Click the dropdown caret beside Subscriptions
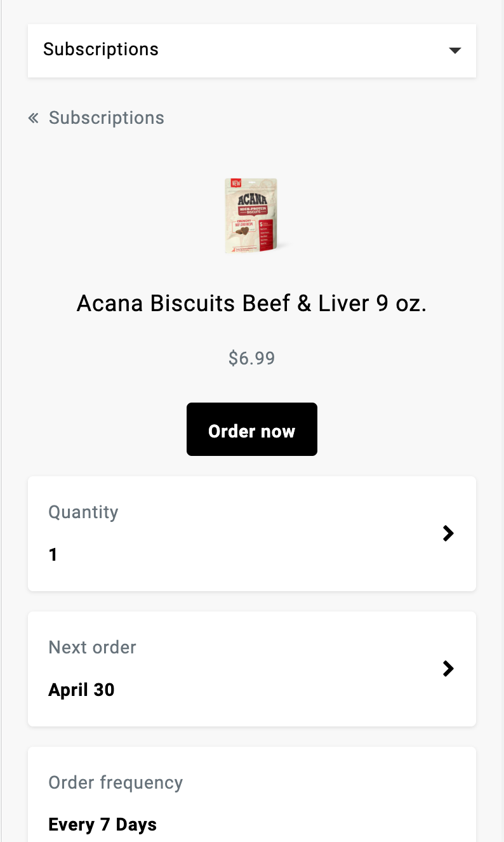 pyautogui.click(x=454, y=50)
